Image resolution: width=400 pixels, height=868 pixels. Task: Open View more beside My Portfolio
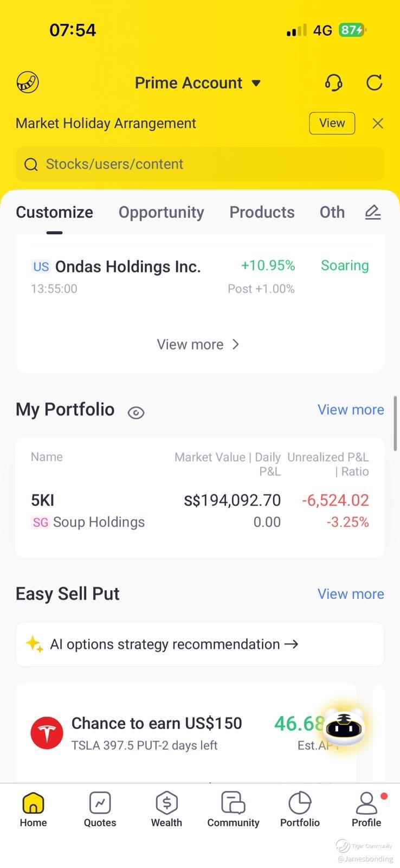(351, 410)
